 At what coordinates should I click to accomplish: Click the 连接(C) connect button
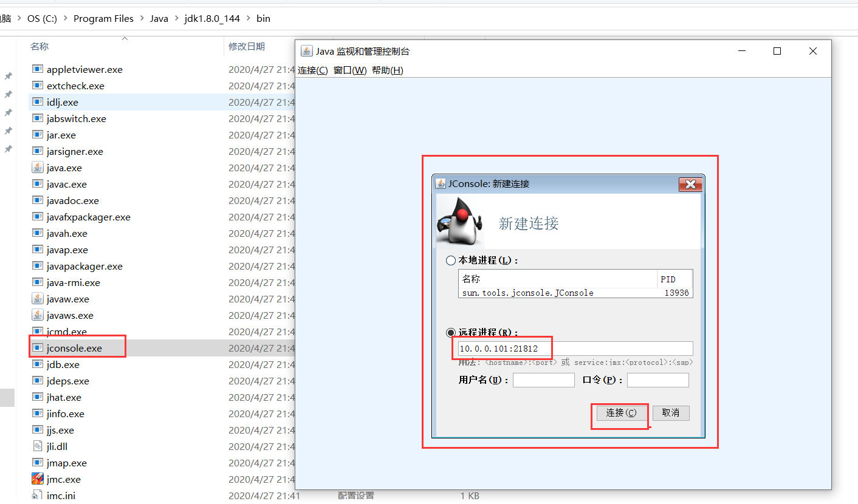point(621,413)
